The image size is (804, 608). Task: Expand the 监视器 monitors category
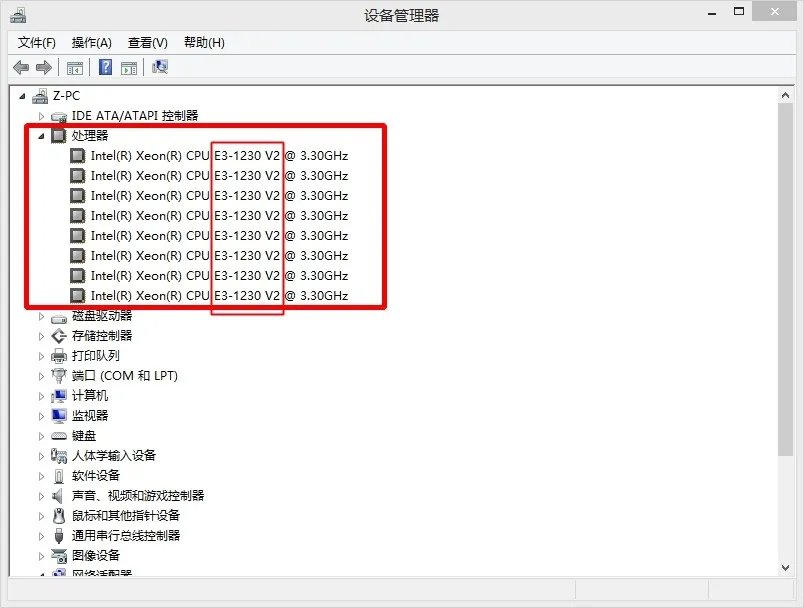(x=41, y=416)
